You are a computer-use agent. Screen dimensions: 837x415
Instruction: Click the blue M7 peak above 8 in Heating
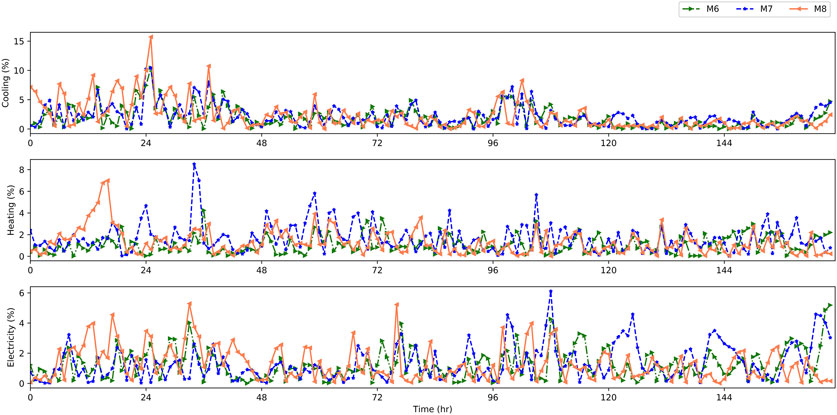194,164
